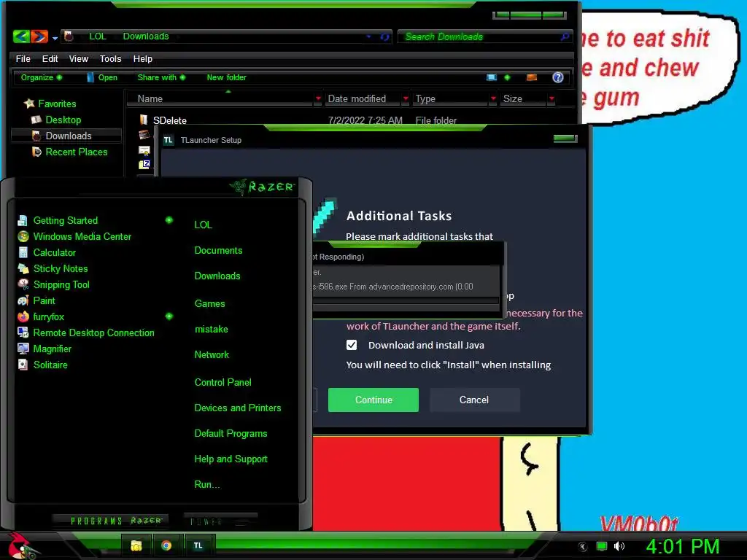Open the Explorer taskbar icon

(136, 545)
